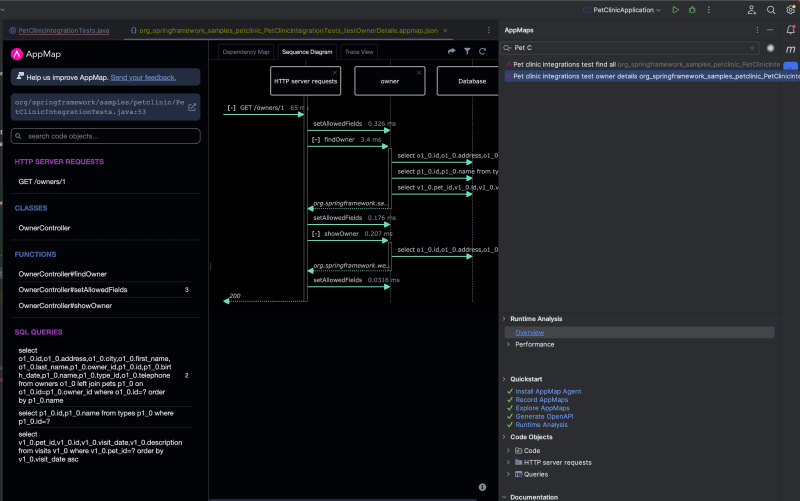Collapse the GET /owners/1 request
The image size is (800, 501).
click(232, 108)
